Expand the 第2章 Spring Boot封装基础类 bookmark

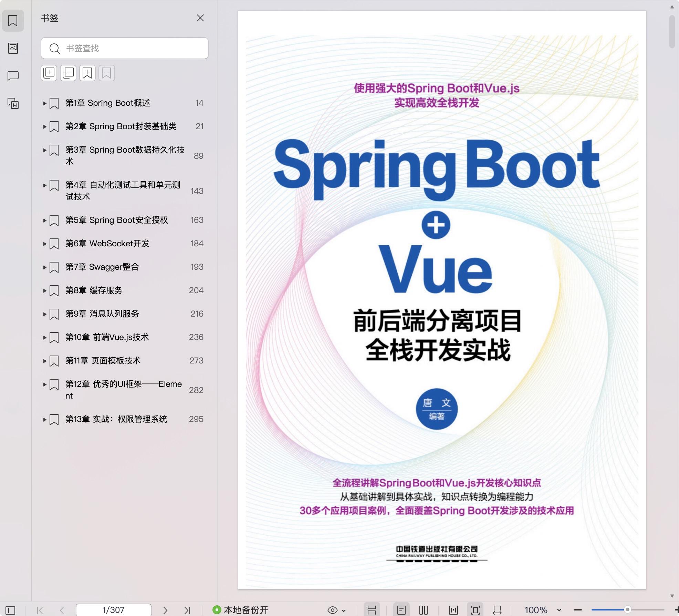(x=45, y=126)
